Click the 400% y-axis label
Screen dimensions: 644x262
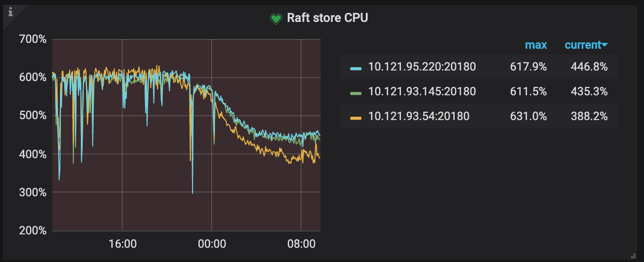coord(32,154)
